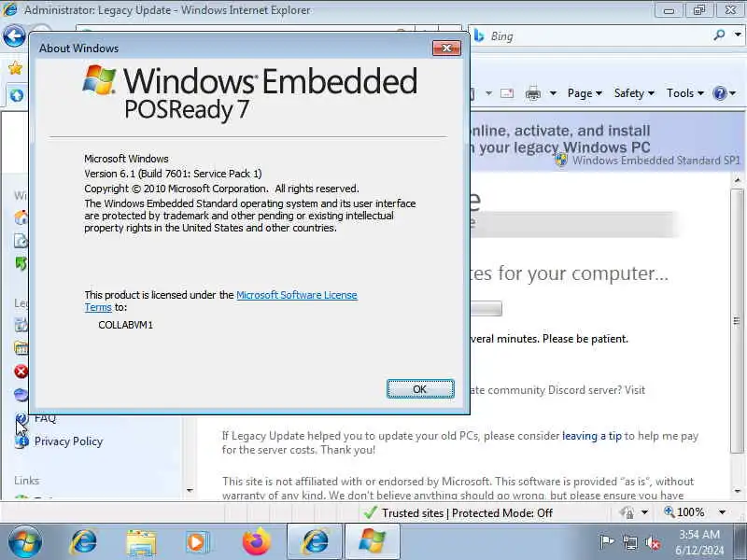Follow the 'leaving a tip' link

(x=592, y=436)
